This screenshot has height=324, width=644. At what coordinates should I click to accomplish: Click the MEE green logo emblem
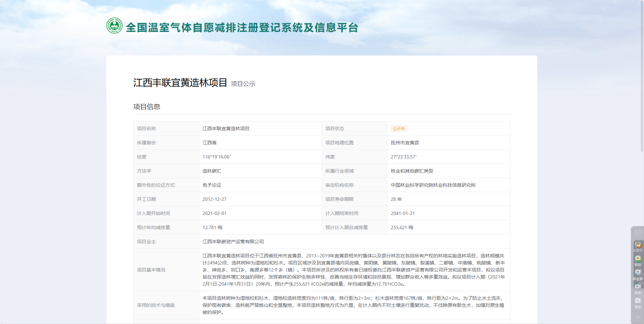point(114,26)
